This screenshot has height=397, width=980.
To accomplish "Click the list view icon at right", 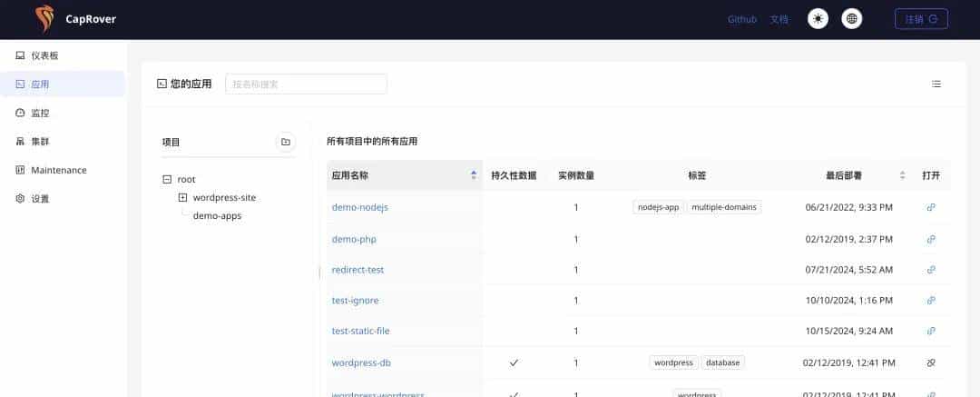I will 936,84.
